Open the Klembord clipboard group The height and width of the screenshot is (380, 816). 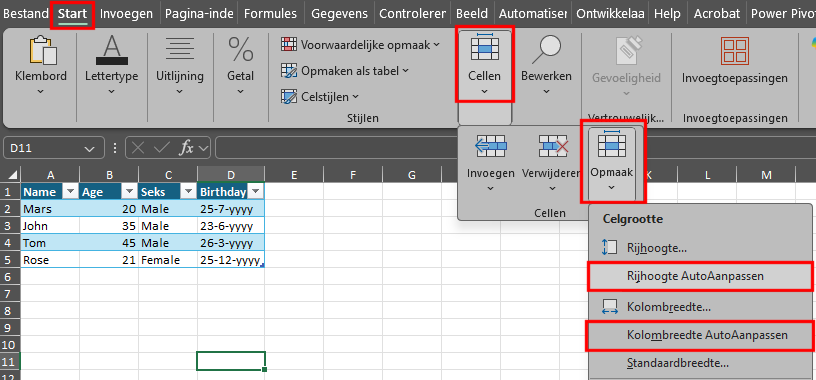[x=41, y=65]
